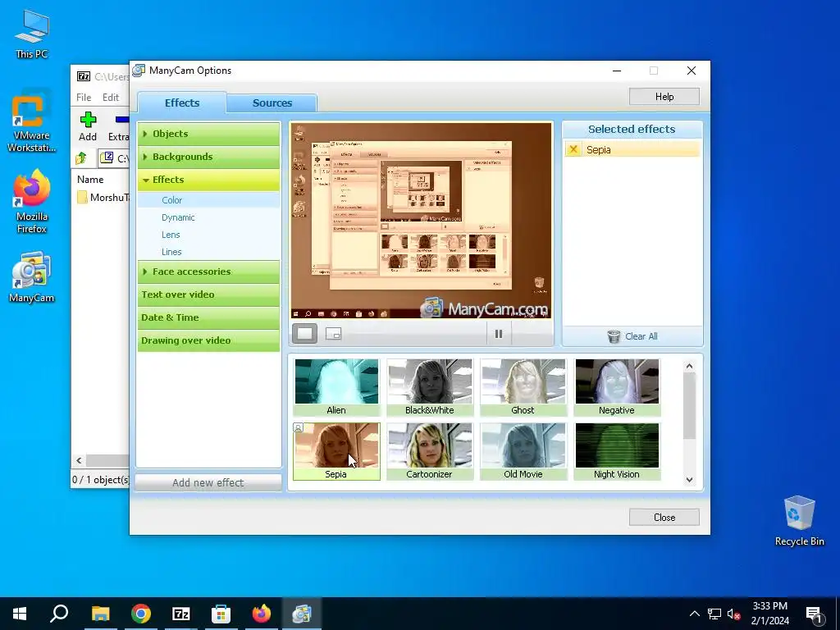This screenshot has height=630, width=840.
Task: Open Microsoft Store from taskbar
Action: click(221, 614)
